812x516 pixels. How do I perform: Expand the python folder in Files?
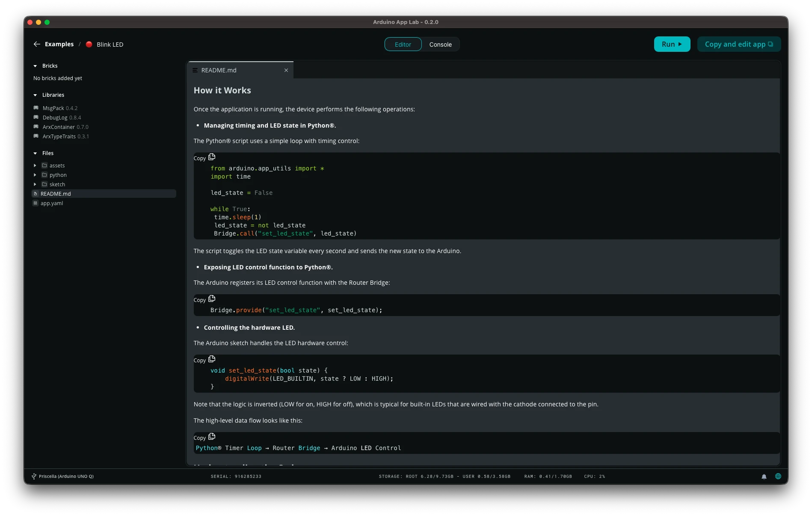click(35, 175)
